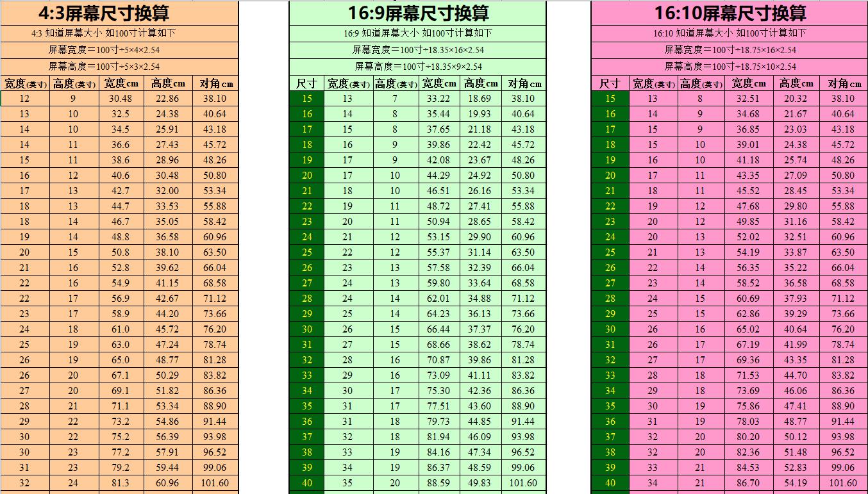This screenshot has height=494, width=868.
Task: Select size 40 cell in 16:9 table
Action: click(307, 483)
